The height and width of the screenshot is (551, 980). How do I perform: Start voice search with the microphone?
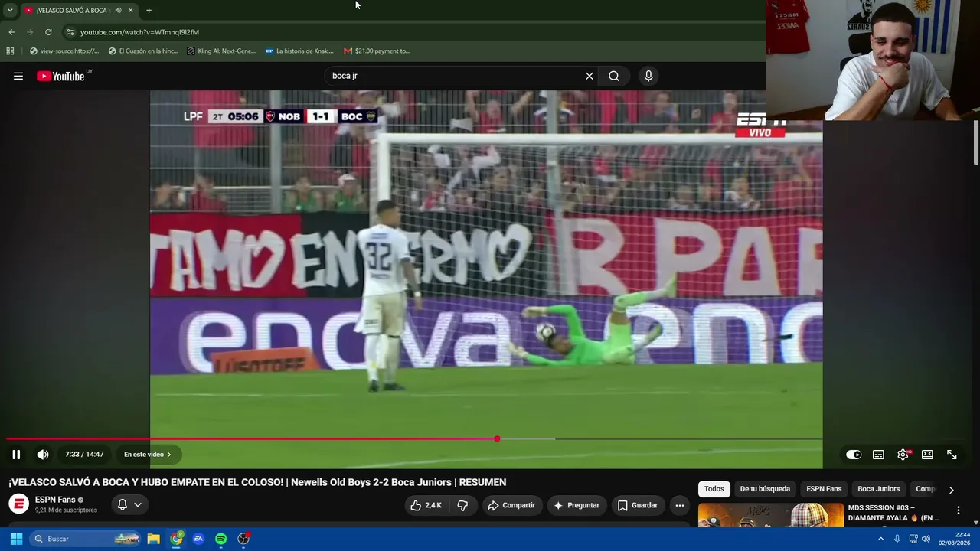(x=648, y=76)
